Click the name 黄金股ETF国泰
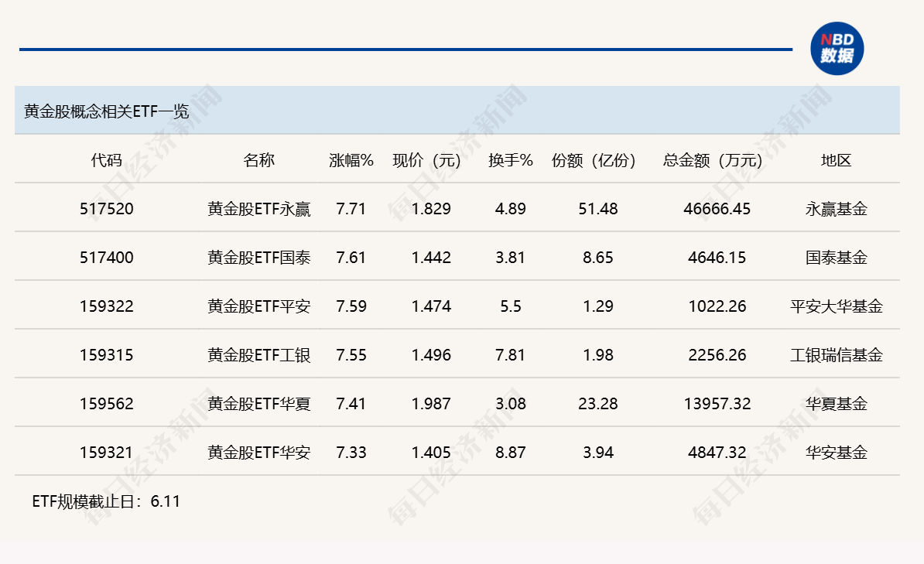The height and width of the screenshot is (564, 924). tap(258, 258)
